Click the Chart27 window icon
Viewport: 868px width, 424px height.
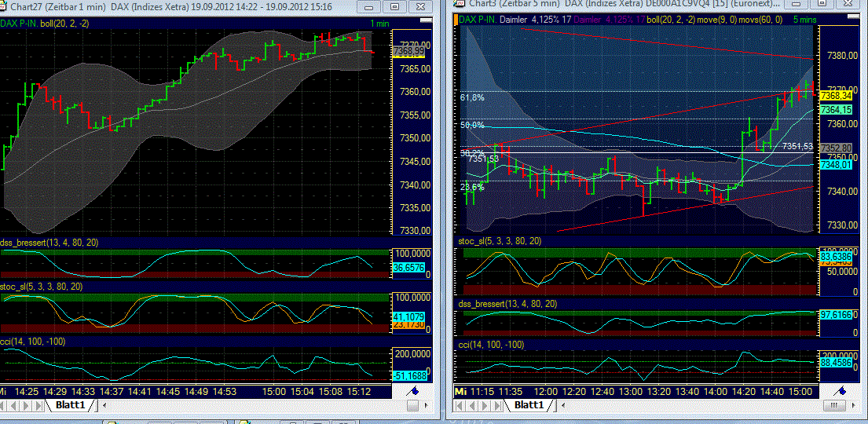pos(4,6)
